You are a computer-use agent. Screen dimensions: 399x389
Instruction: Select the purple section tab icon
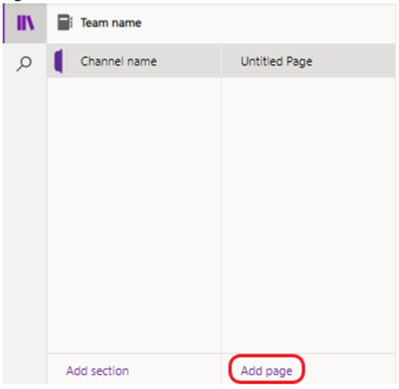click(x=58, y=61)
